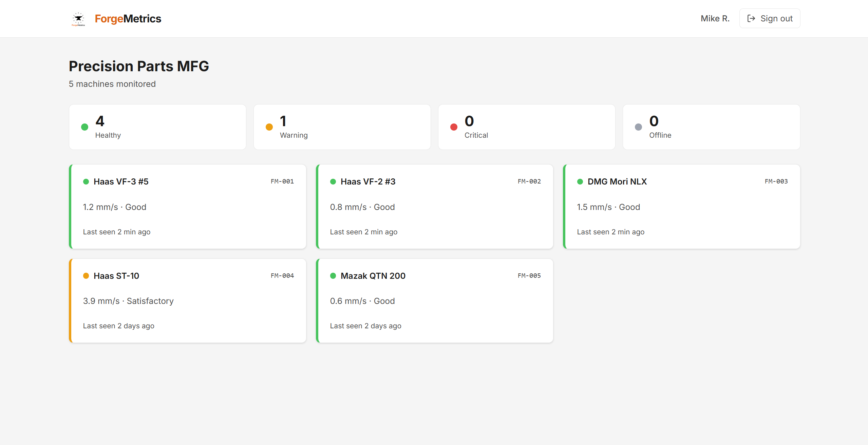Click the gray indicator dot on the Offline card
This screenshot has width=868, height=445.
tap(638, 127)
